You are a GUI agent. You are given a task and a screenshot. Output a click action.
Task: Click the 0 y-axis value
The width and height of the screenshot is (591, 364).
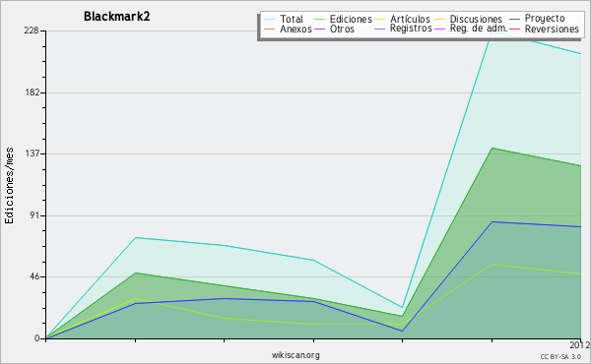point(37,338)
